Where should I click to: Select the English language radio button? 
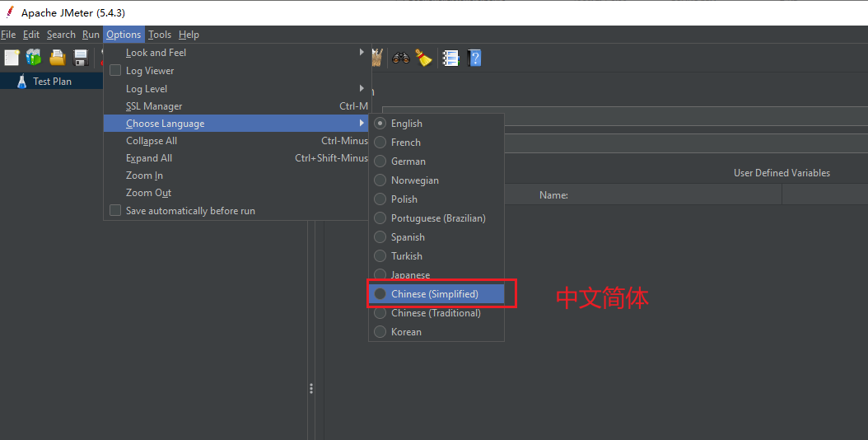point(380,123)
